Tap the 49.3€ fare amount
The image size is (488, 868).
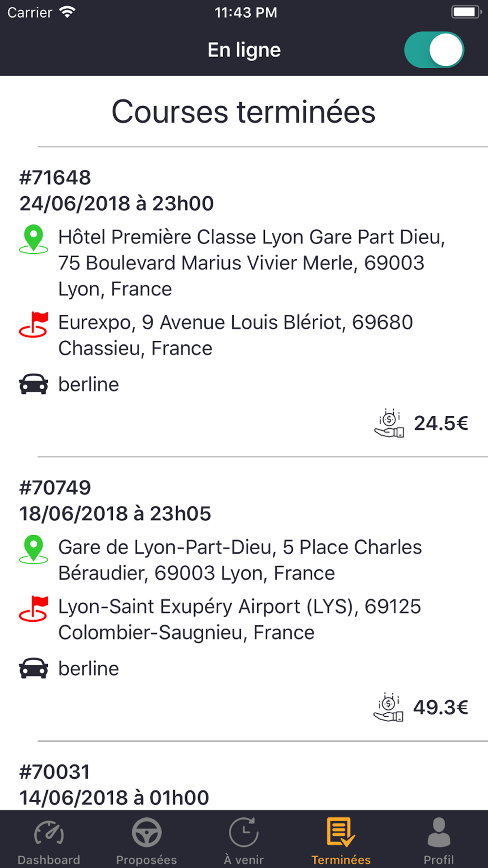click(441, 707)
